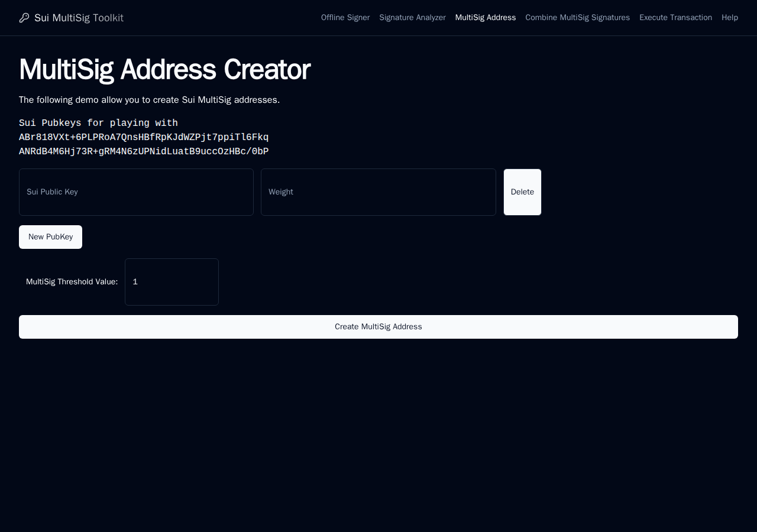The height and width of the screenshot is (532, 757).
Task: Click the first sample pubkey ABr818VXt text
Action: (x=144, y=137)
